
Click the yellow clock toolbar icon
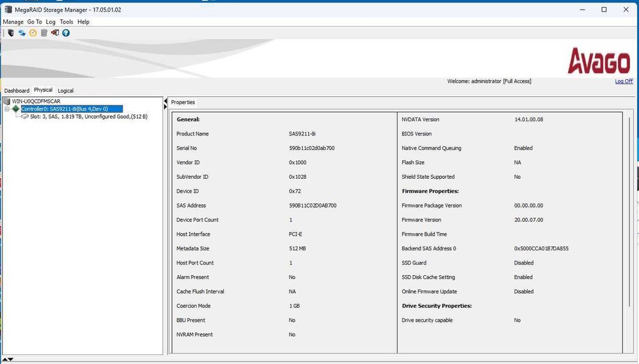coord(33,33)
